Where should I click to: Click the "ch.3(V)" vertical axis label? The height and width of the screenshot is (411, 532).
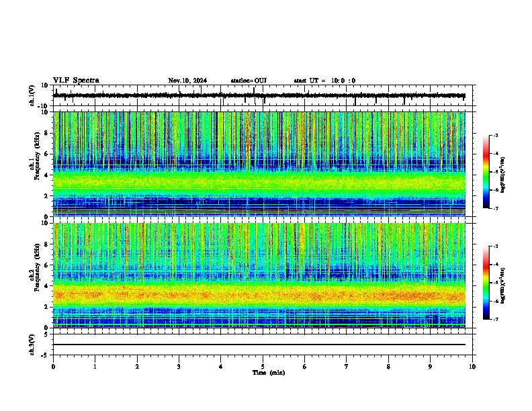[x=32, y=345]
